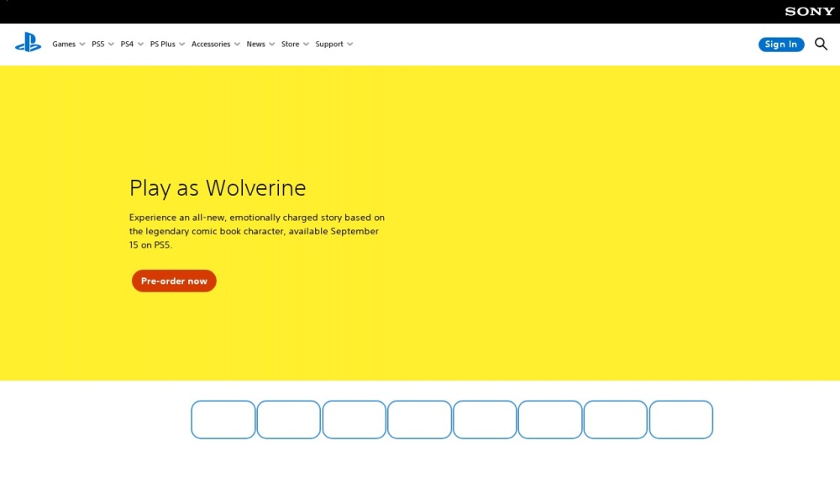The width and height of the screenshot is (840, 504).
Task: Click the Pre-order now button
Action: pyautogui.click(x=174, y=281)
